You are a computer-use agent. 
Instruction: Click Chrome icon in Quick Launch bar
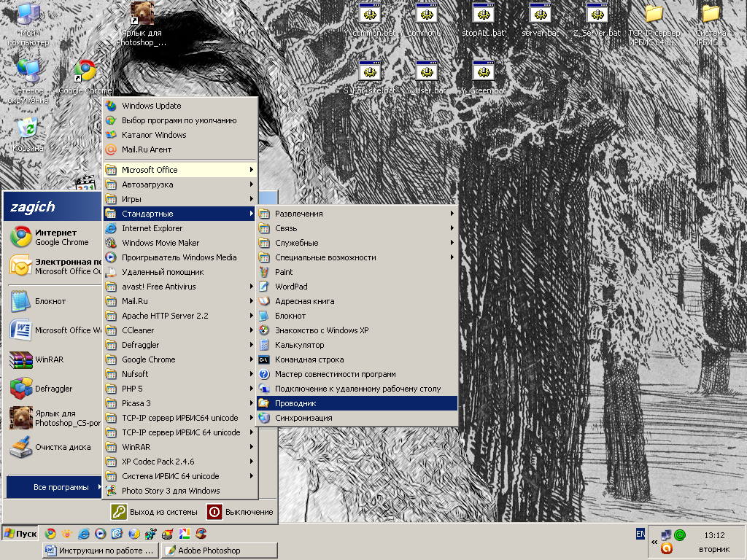pos(50,534)
